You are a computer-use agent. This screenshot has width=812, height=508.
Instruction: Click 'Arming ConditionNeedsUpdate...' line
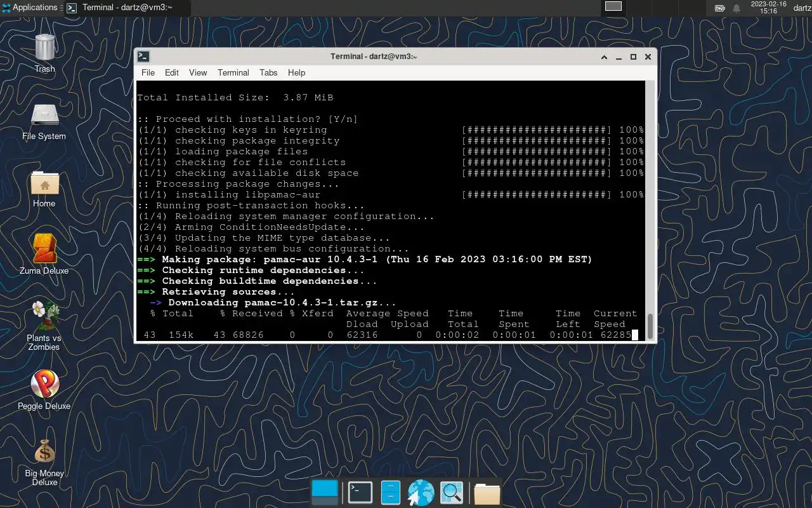coord(251,227)
